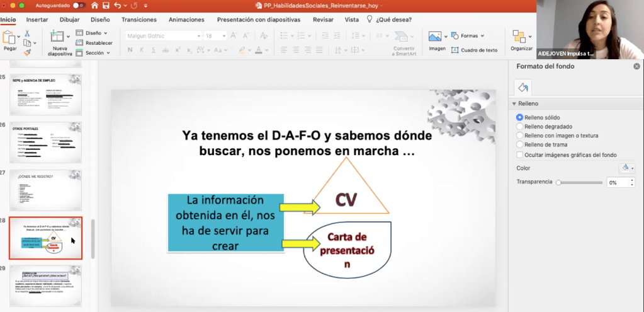Click the Undo arrow icon
The image size is (644, 312).
[x=118, y=5]
